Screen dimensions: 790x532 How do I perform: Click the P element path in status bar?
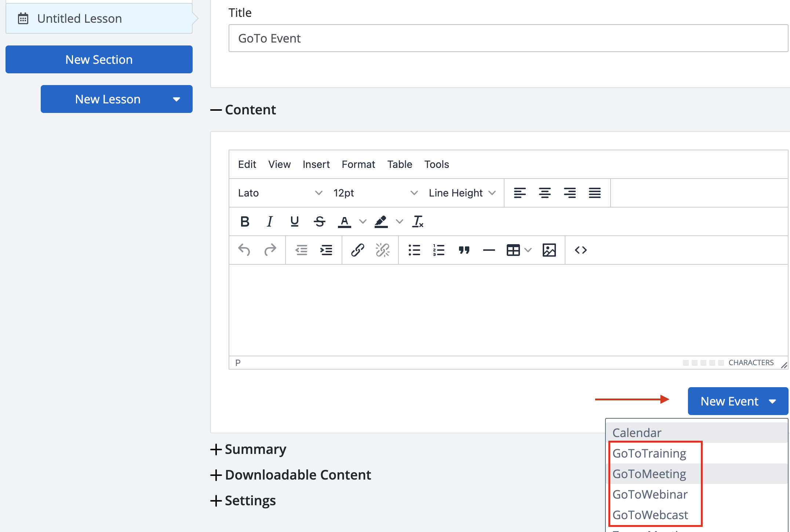tap(238, 363)
